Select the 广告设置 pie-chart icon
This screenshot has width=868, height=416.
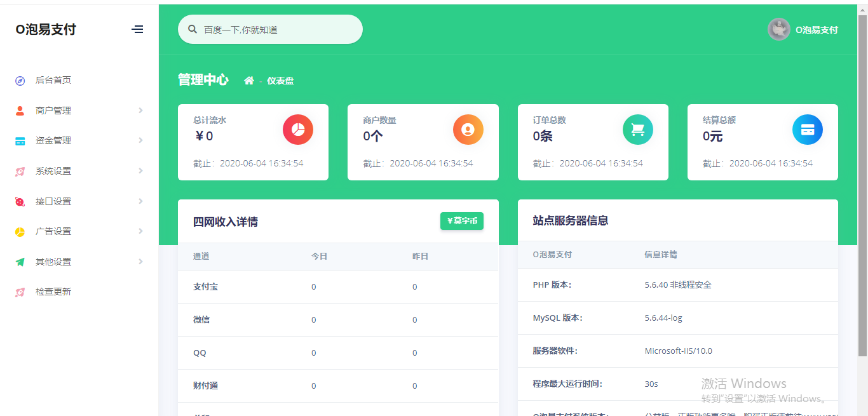[19, 231]
